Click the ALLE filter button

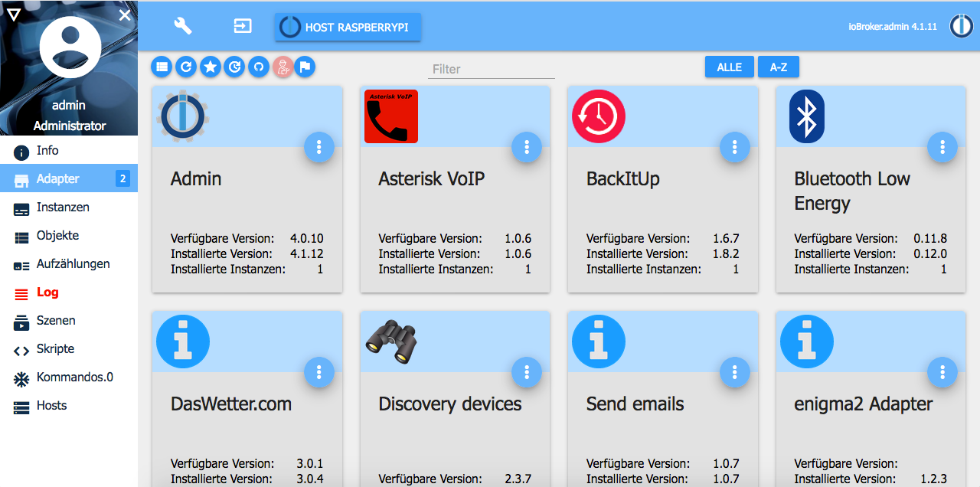pyautogui.click(x=730, y=67)
